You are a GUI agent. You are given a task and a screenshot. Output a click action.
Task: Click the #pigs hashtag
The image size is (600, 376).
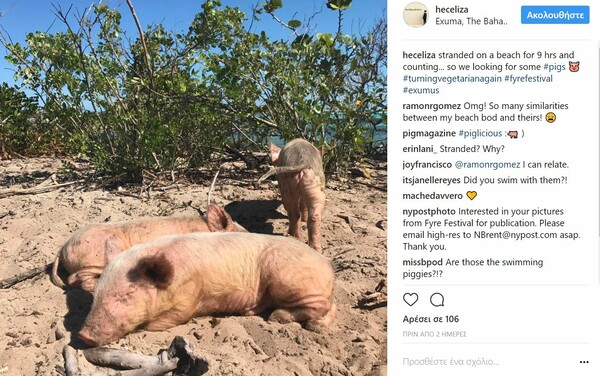pyautogui.click(x=554, y=67)
